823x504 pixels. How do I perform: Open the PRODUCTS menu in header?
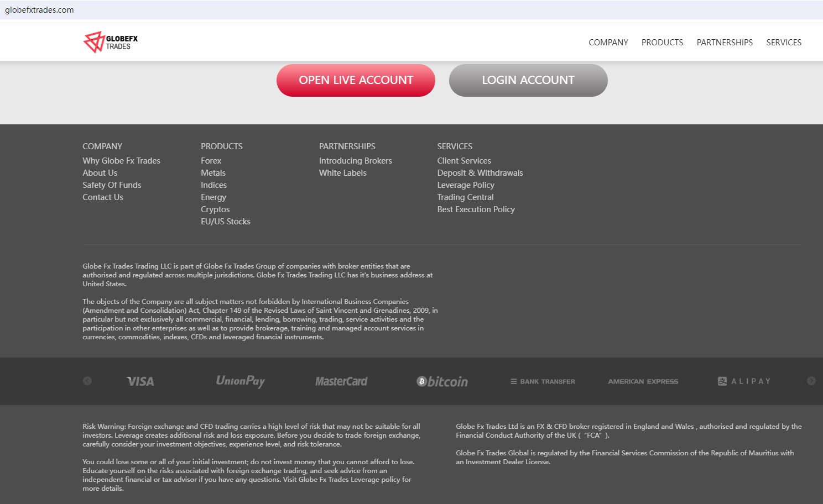tap(662, 43)
